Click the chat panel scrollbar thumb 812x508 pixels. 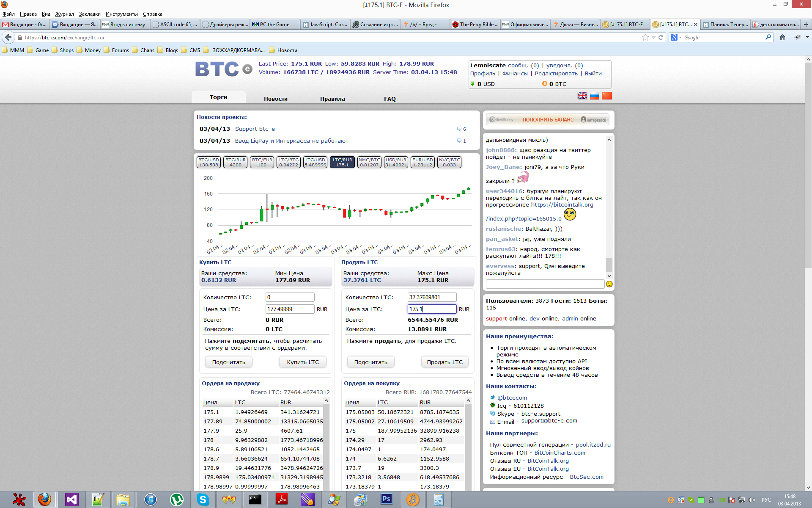tap(609, 265)
